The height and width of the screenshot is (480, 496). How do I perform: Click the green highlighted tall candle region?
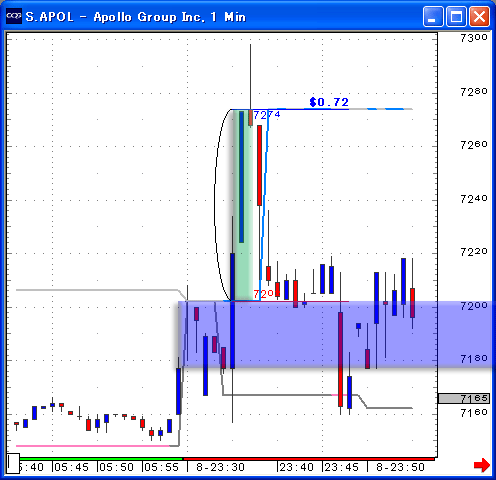pos(243,205)
